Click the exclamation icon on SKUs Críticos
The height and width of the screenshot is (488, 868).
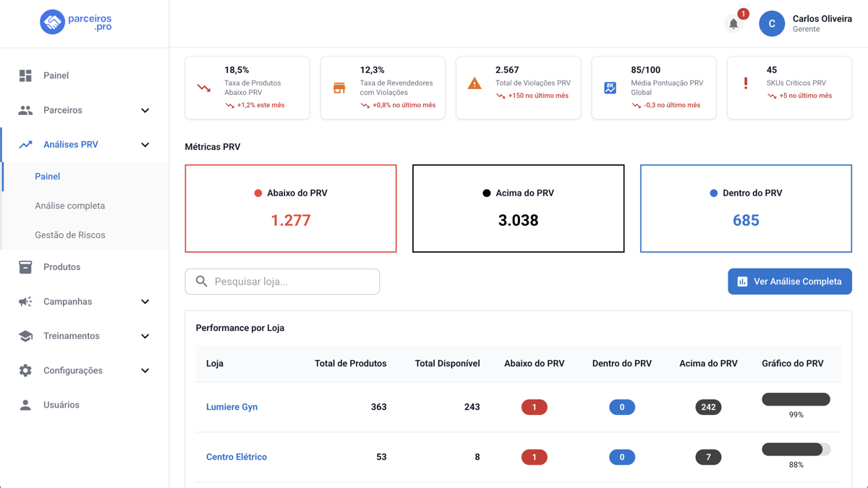point(746,83)
